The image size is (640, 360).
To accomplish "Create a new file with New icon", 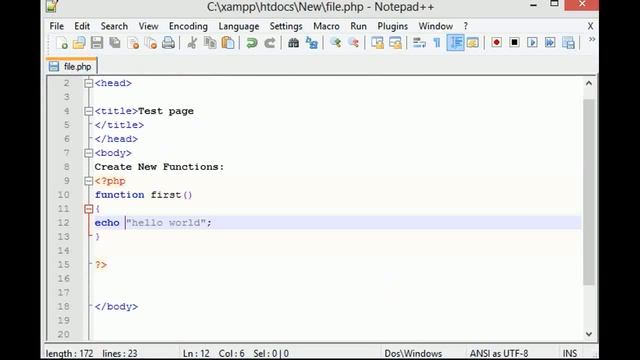I will point(62,43).
